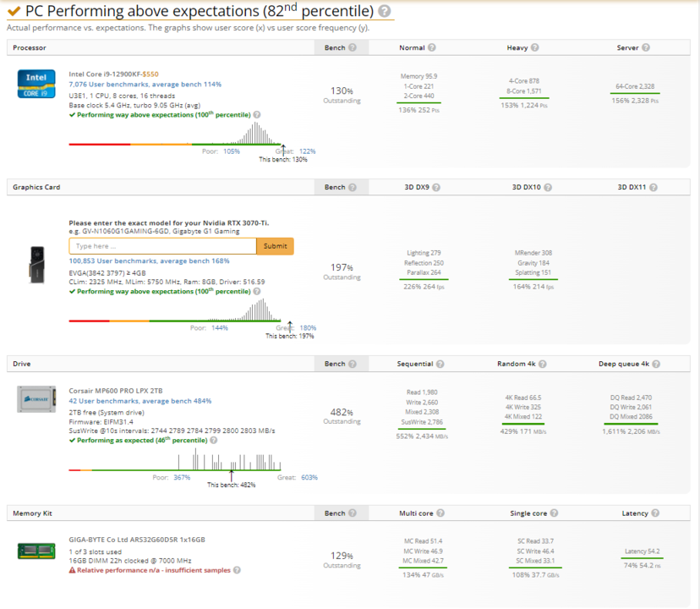Click help icon next to Processor Bench
The width and height of the screenshot is (700, 609).
click(x=352, y=48)
